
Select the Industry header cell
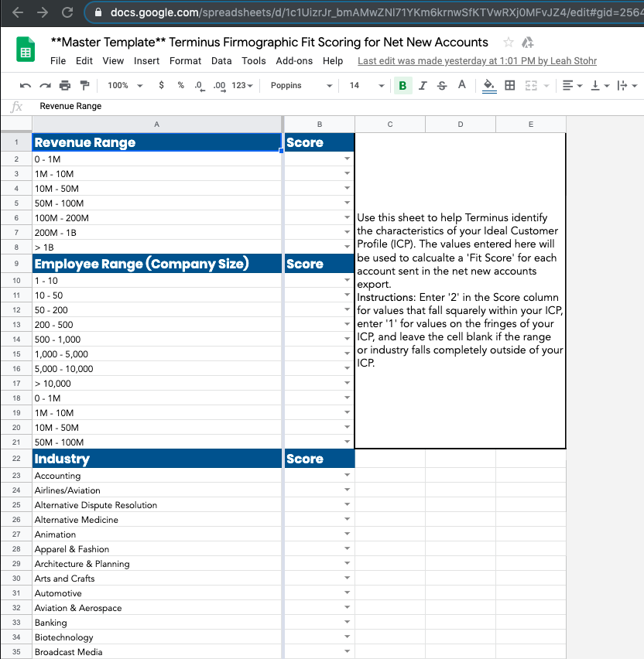(x=157, y=459)
